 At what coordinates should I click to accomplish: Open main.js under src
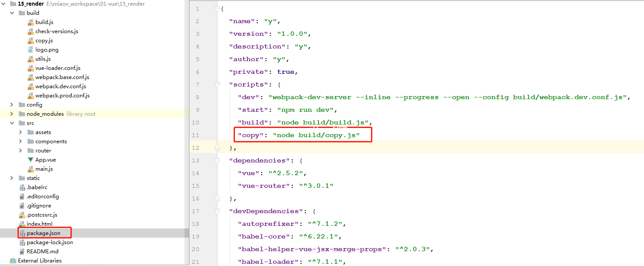pyautogui.click(x=44, y=169)
